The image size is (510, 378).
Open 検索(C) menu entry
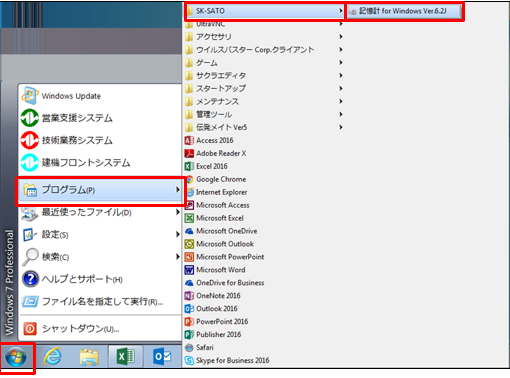tap(99, 257)
